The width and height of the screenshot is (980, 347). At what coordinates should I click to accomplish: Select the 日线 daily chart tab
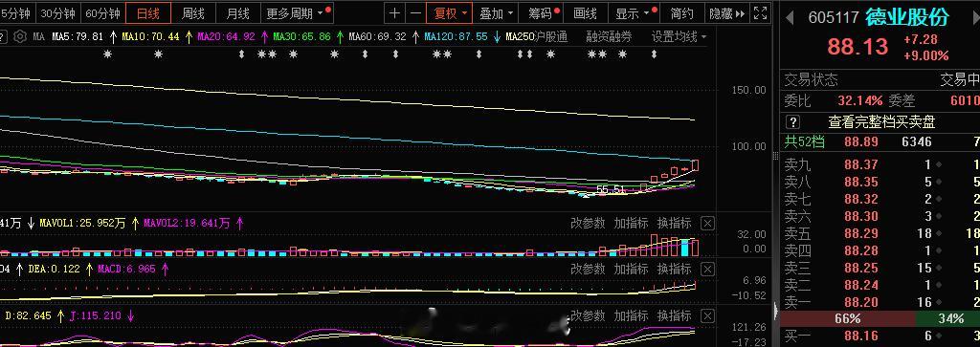[148, 13]
